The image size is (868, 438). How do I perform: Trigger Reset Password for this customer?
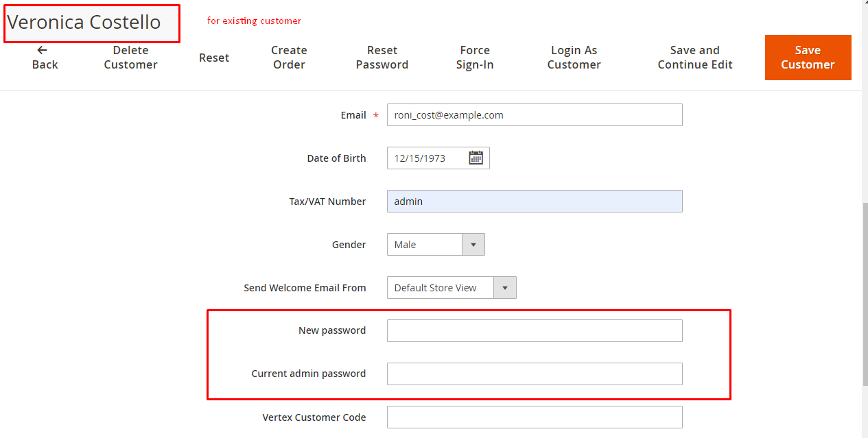coord(382,58)
